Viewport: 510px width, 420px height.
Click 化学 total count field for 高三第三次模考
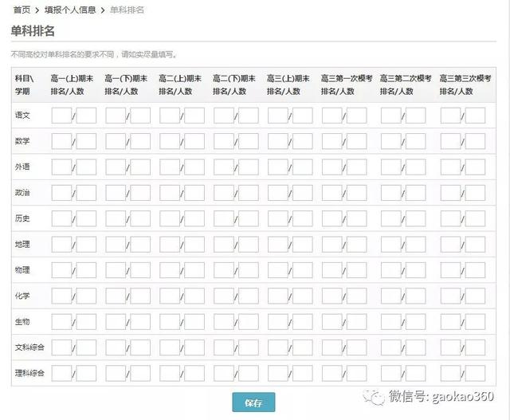click(x=475, y=296)
